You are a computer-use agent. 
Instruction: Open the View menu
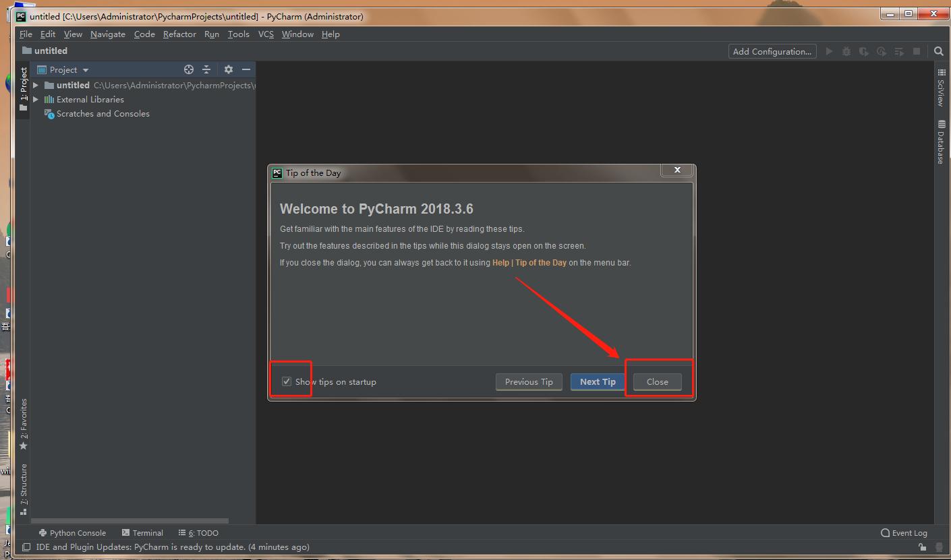73,34
